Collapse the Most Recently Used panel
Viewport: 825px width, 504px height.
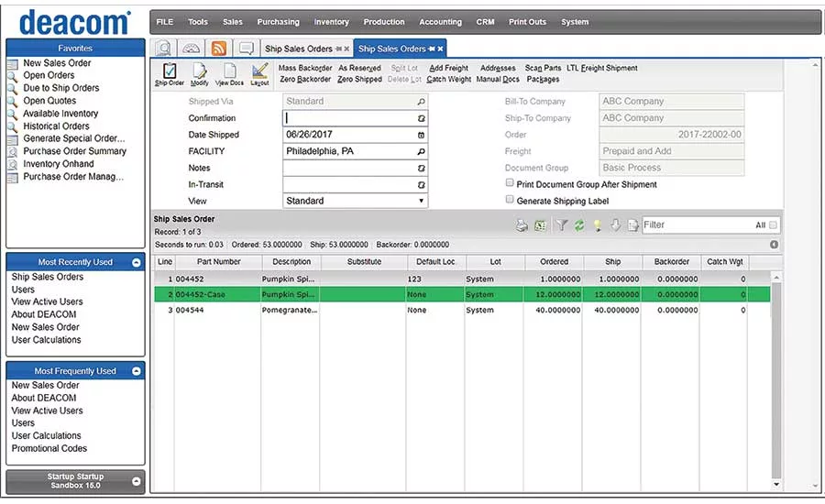coord(137,262)
